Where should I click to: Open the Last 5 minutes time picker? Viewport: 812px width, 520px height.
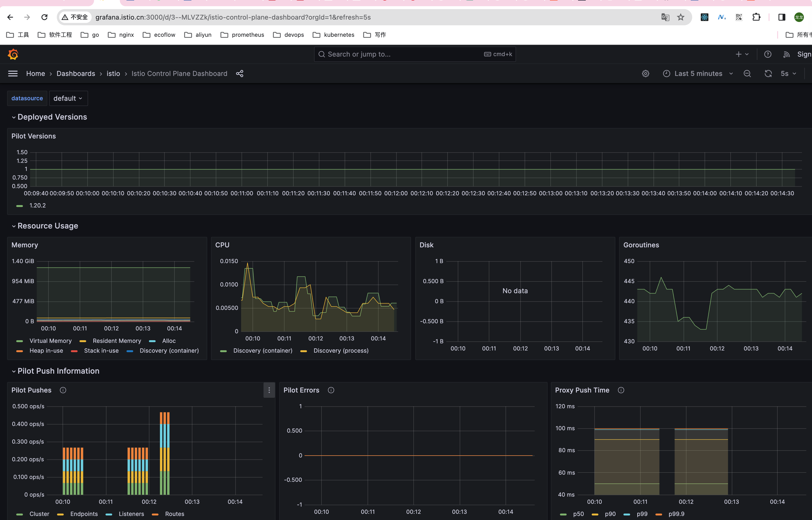click(x=698, y=74)
